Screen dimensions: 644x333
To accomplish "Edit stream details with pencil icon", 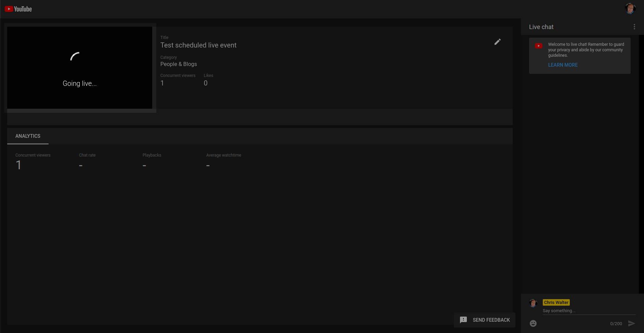I will click(x=497, y=42).
